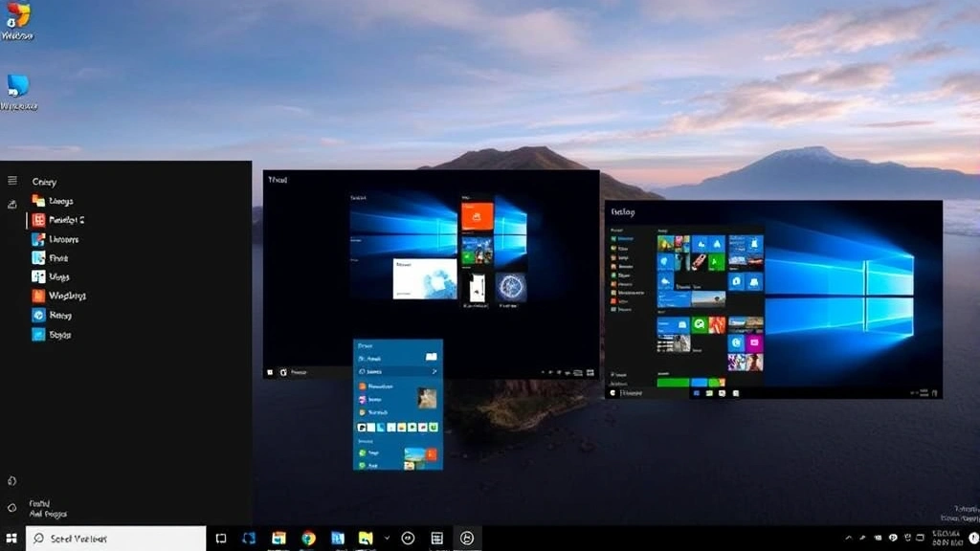Expand hidden icons in the system tray
980x551 pixels.
point(850,538)
